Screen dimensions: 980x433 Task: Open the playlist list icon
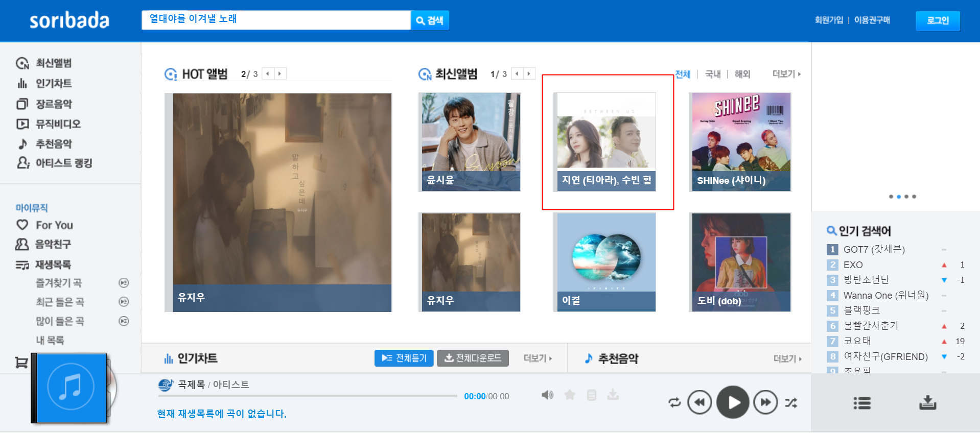862,403
